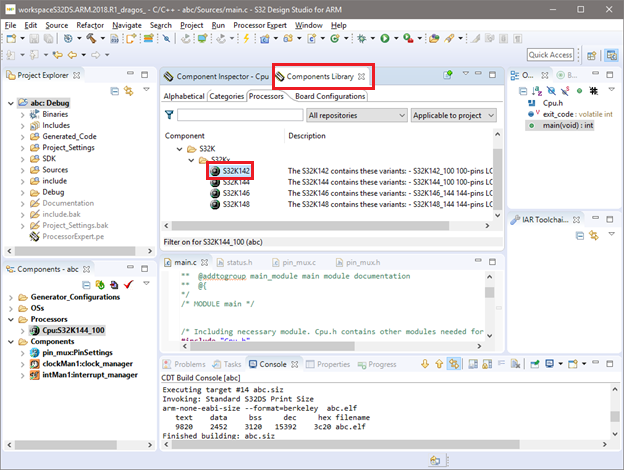Screen dimensions: 624x470
Task: Click the import icon in Components view toolbar
Action: coord(114,285)
